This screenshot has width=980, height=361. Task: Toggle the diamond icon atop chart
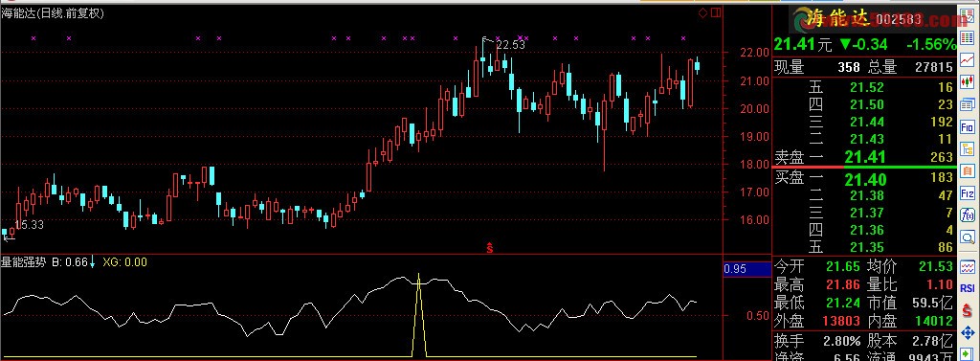point(702,12)
